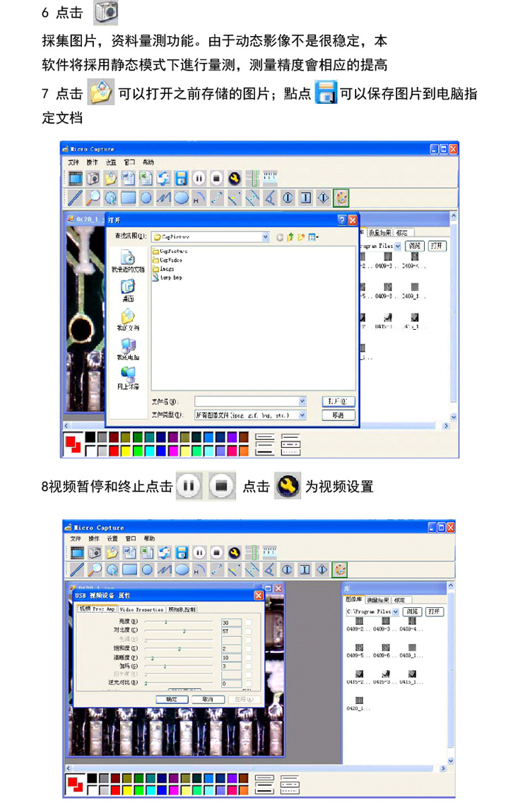Open 网上邻居 shortcut in 打开 dialog places bar
The image size is (530, 812).
(x=128, y=378)
